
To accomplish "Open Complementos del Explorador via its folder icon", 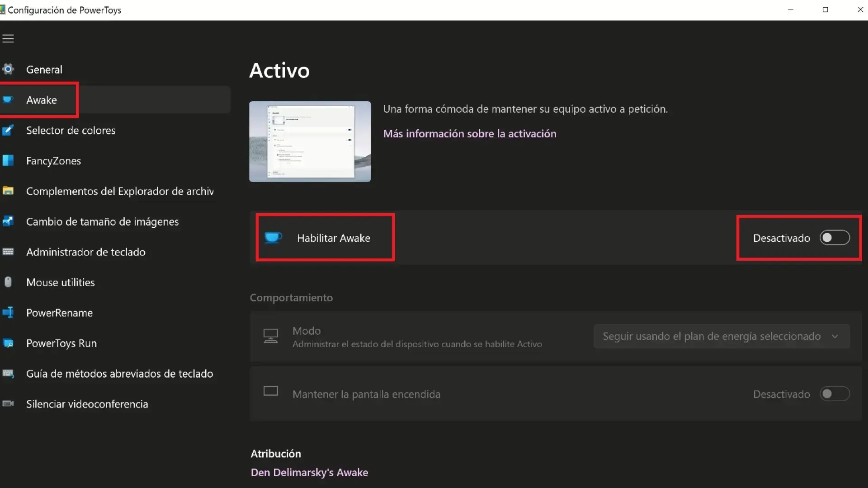I will (8, 191).
